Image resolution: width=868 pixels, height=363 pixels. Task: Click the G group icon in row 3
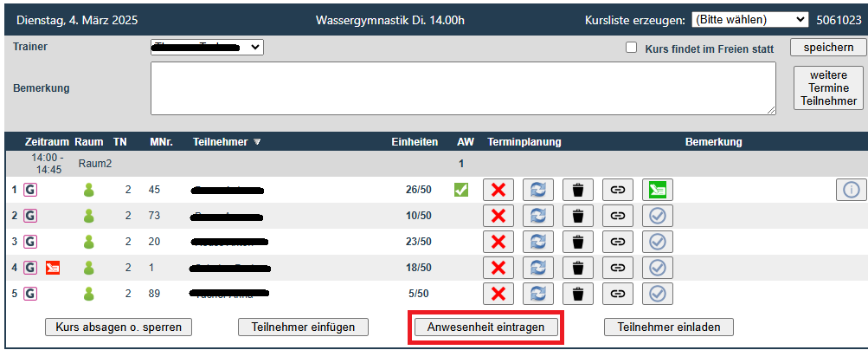(29, 242)
